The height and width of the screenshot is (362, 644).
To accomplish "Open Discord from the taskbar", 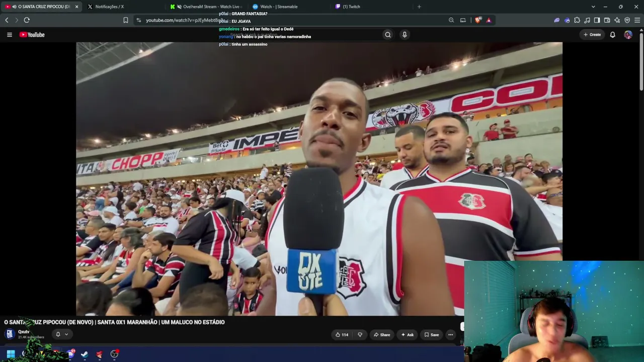I will pyautogui.click(x=70, y=354).
